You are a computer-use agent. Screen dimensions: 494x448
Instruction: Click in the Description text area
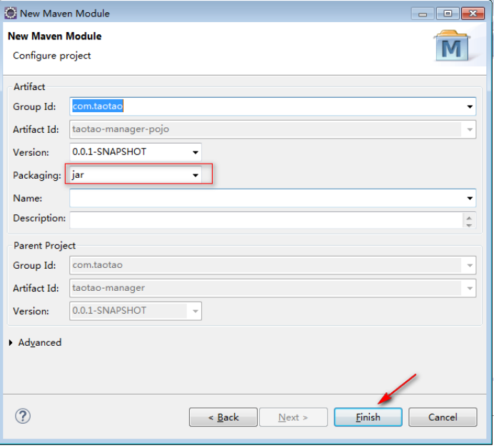point(266,220)
